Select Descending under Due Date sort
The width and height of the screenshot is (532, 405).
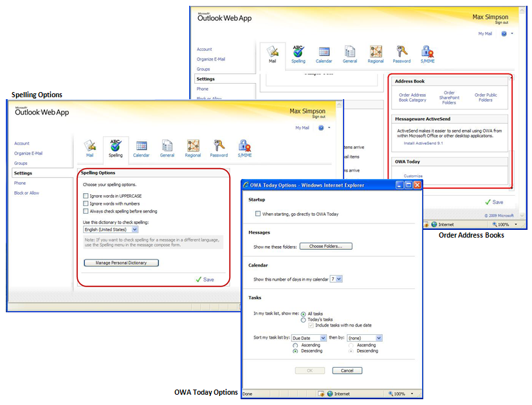tap(295, 351)
